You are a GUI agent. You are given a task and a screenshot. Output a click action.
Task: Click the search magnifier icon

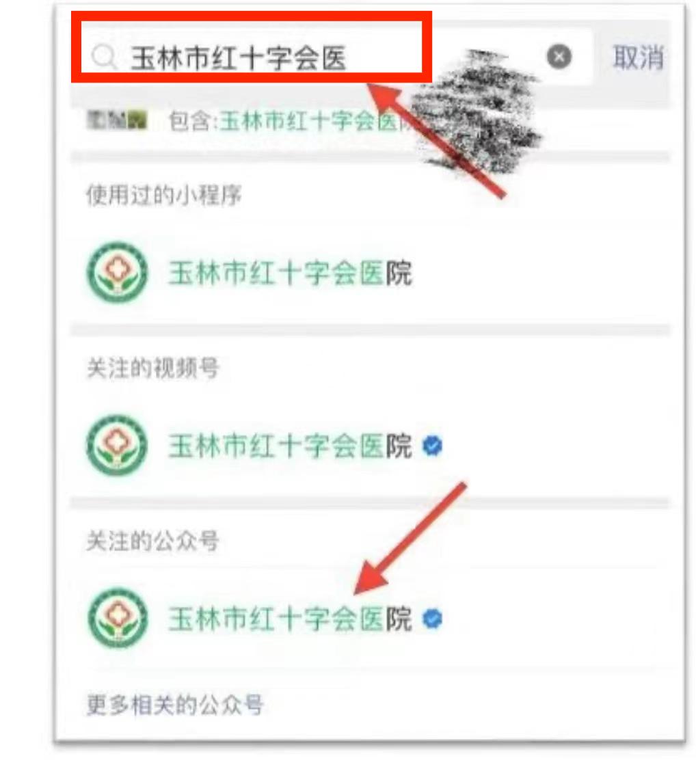point(104,57)
